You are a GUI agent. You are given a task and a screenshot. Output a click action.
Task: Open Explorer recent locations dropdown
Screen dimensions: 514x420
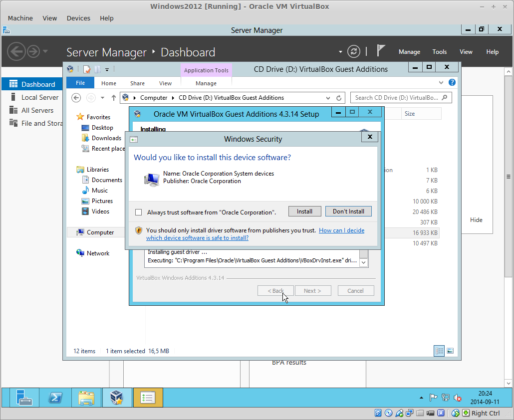click(103, 98)
